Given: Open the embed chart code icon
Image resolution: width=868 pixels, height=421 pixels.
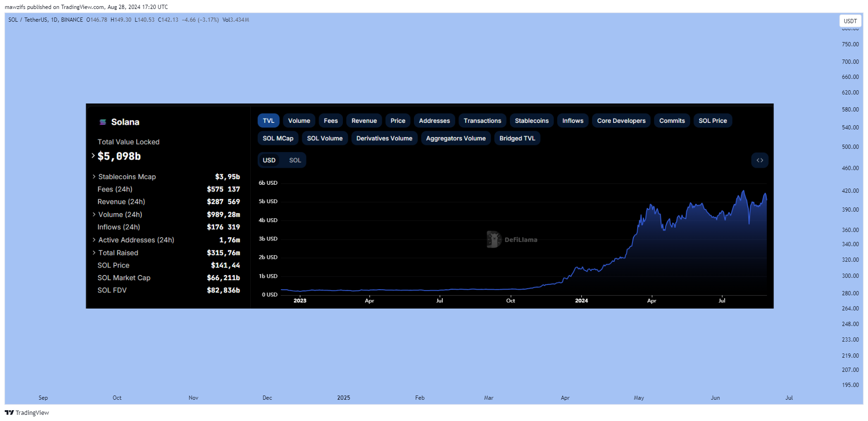Looking at the screenshot, I should [x=760, y=160].
